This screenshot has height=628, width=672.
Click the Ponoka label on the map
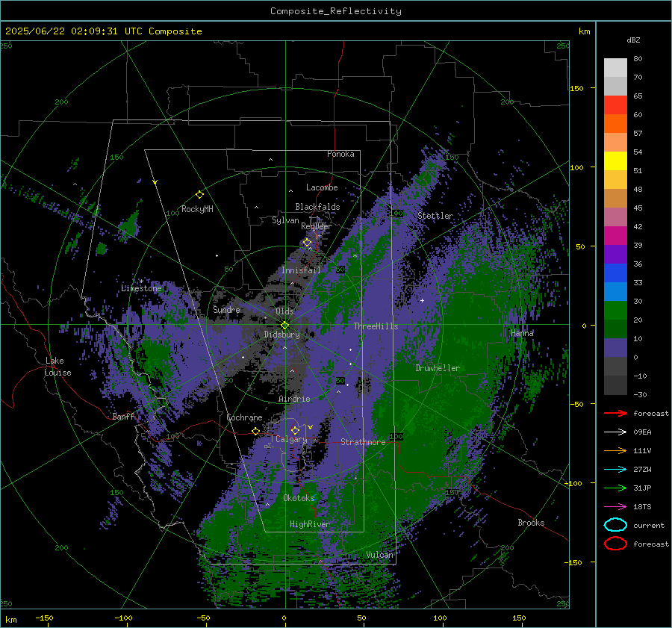[340, 154]
